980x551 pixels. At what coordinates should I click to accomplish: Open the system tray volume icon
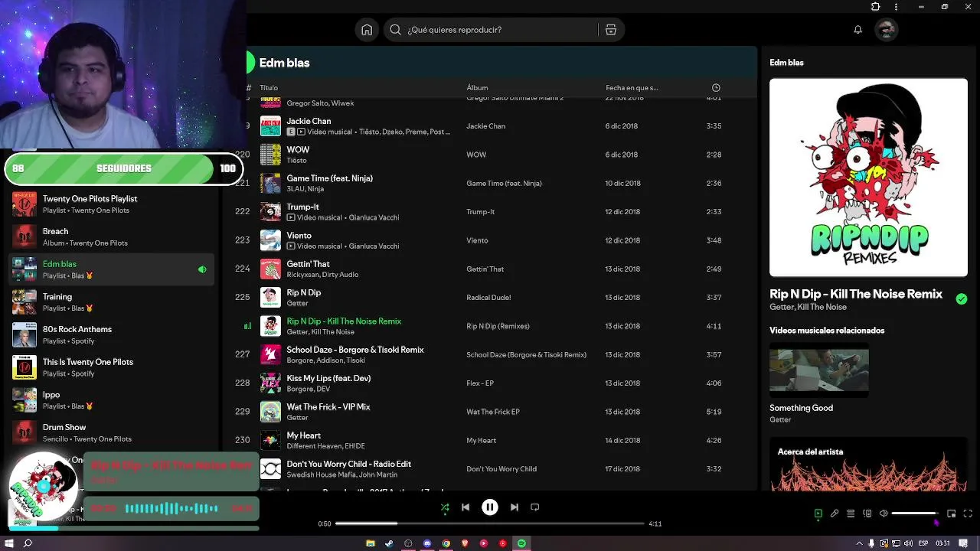908,543
